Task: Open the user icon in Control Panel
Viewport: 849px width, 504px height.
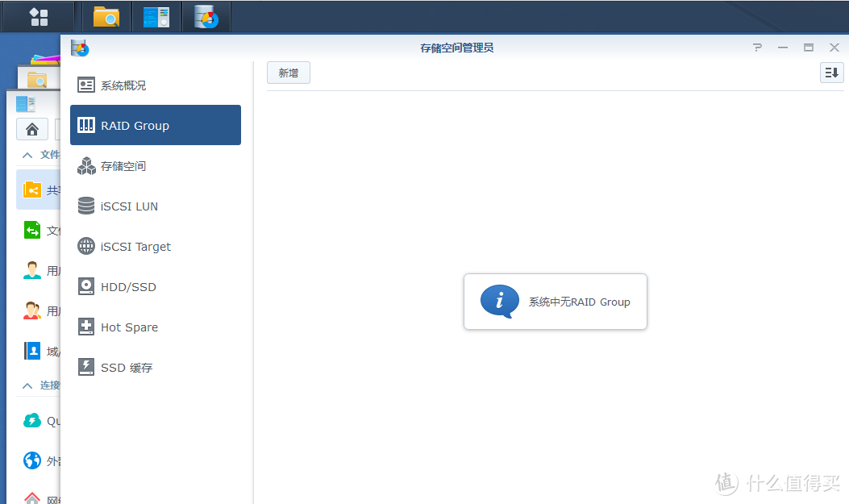Action: point(32,270)
